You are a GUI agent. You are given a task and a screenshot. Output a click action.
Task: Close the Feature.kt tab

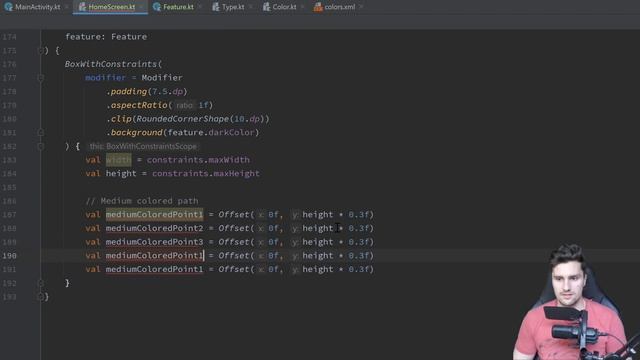200,7
